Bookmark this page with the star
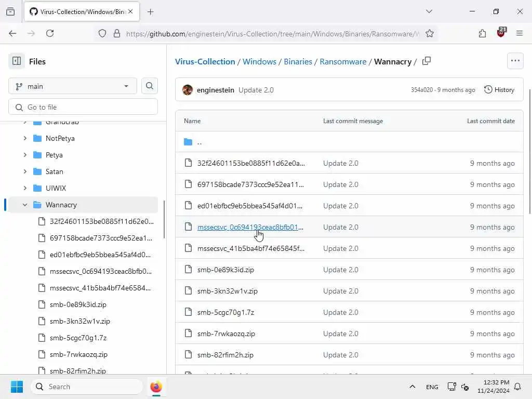 [x=430, y=34]
